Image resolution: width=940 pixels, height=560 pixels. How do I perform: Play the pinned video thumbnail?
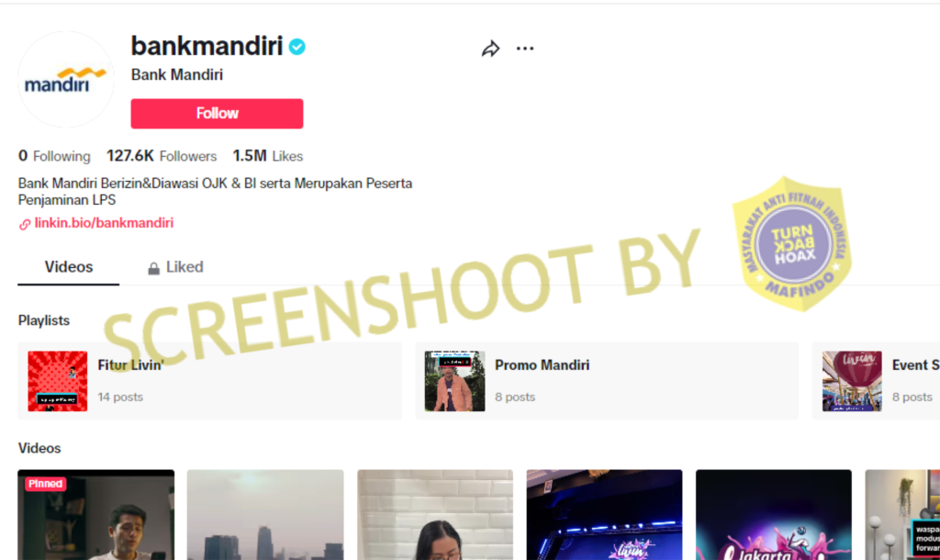point(95,515)
